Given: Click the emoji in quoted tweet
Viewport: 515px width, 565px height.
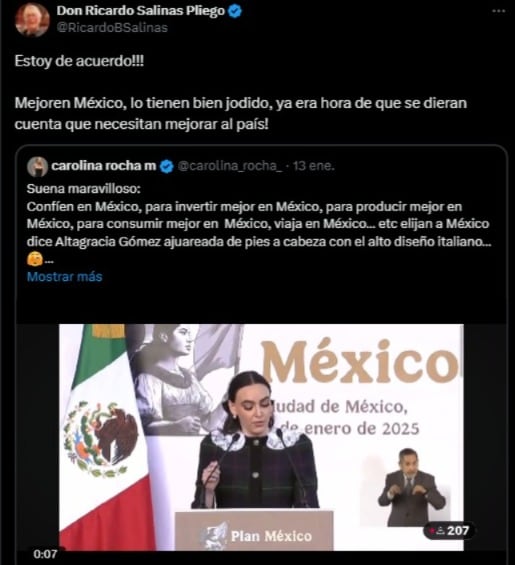Looking at the screenshot, I should click(x=35, y=259).
